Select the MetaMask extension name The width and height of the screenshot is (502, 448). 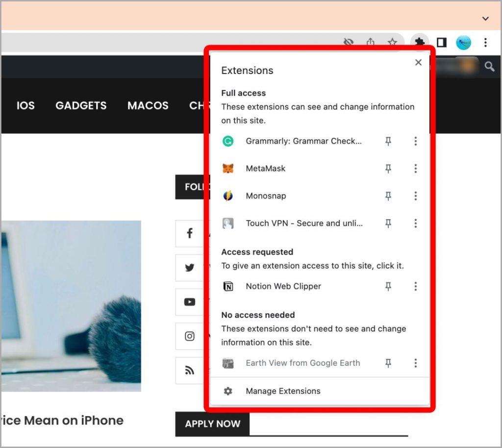[x=265, y=168]
